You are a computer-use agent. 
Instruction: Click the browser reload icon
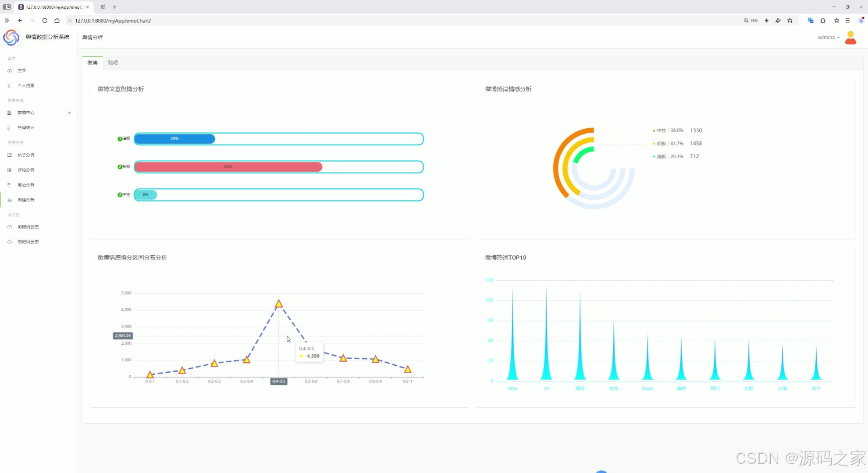tap(45, 21)
